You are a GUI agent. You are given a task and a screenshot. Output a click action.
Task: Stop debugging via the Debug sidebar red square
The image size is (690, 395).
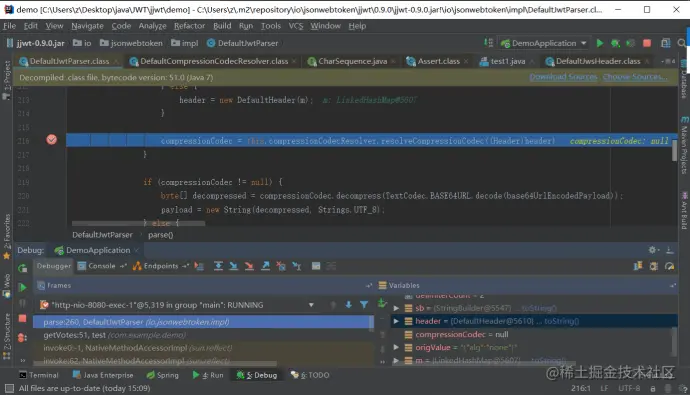pyautogui.click(x=22, y=318)
